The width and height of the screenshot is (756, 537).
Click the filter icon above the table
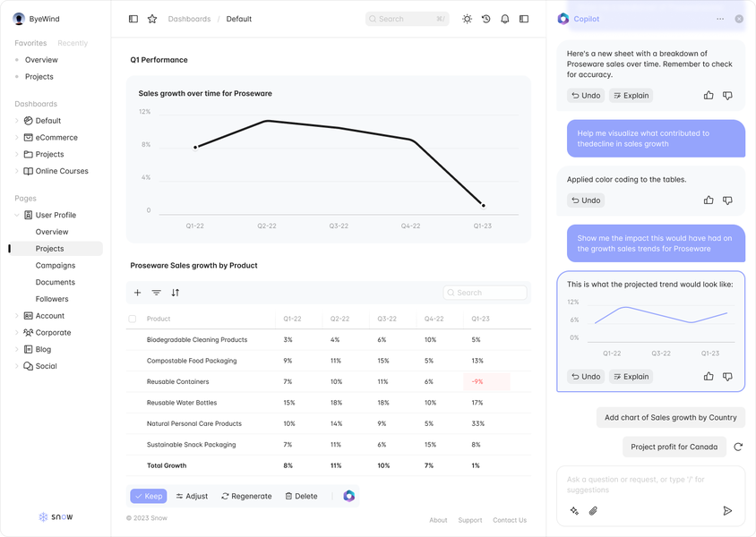[x=156, y=293]
